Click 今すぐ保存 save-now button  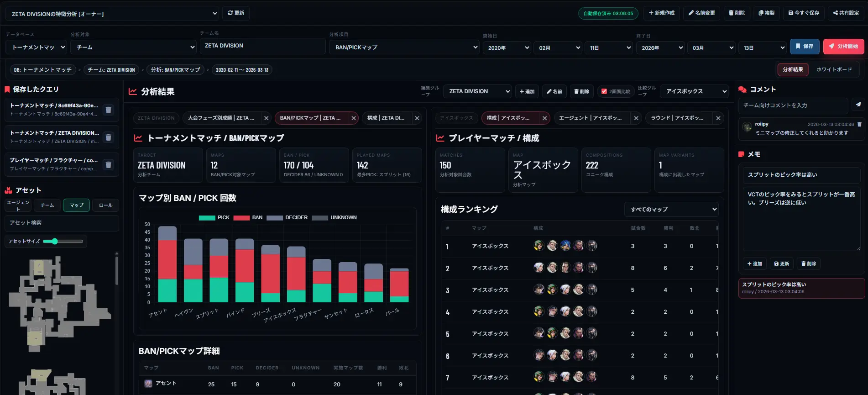click(804, 13)
